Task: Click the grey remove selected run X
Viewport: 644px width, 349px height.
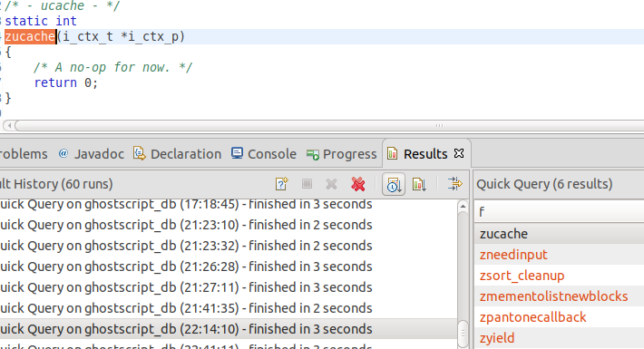Action: (331, 184)
